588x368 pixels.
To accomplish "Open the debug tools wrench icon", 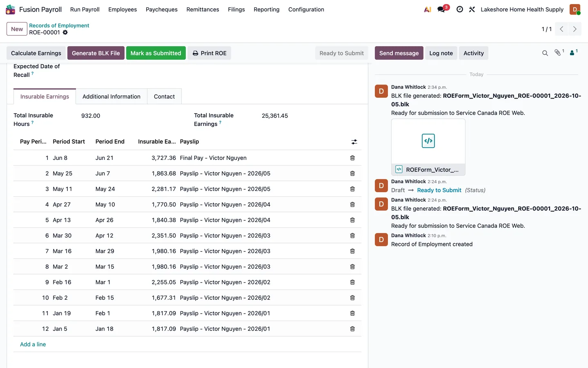I will point(472,9).
